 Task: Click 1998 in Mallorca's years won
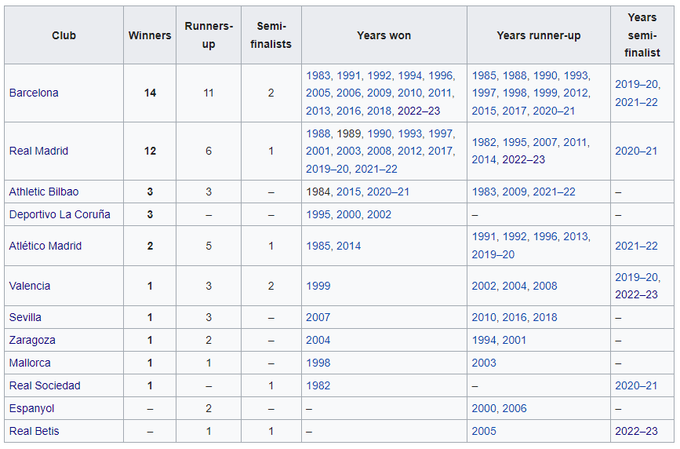click(318, 363)
